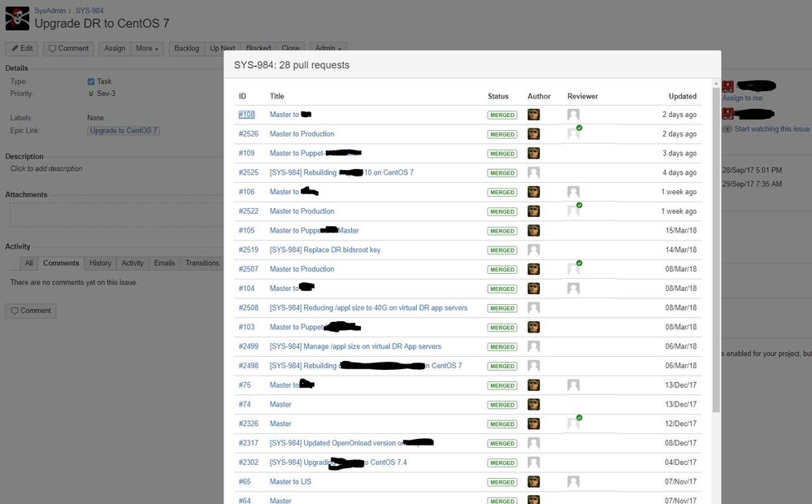The image size is (812, 504).
Task: Click reviewer avatar in the #104 row
Action: pyautogui.click(x=573, y=288)
